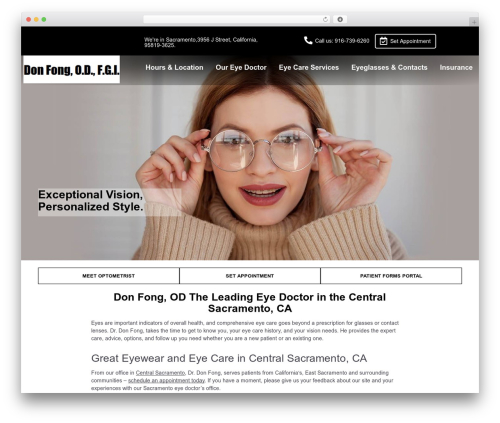Click the yellow minimize window dot
Viewport: 500px width, 423px height.
(x=36, y=20)
